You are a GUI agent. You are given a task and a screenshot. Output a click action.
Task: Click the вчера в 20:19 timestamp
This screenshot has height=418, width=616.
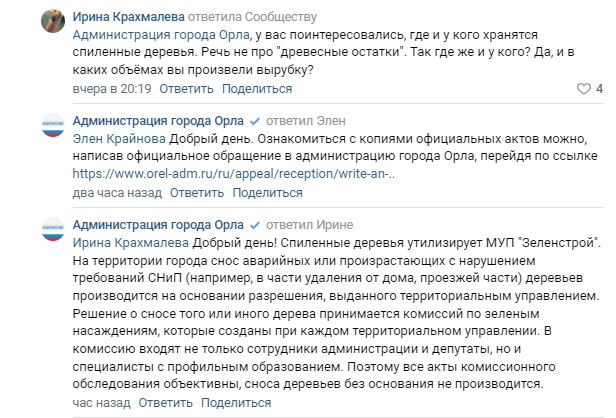pos(112,89)
